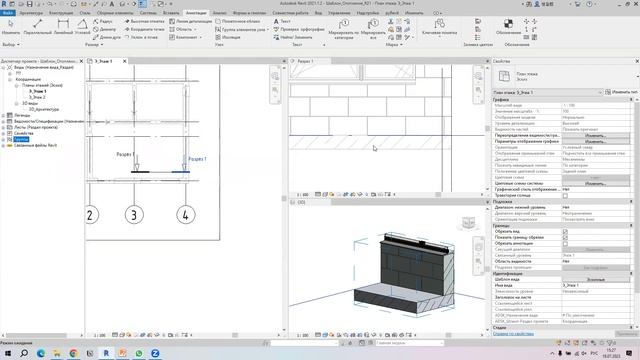Open the Размер panel dropdown
The height and width of the screenshot is (360, 640).
[x=94, y=44]
